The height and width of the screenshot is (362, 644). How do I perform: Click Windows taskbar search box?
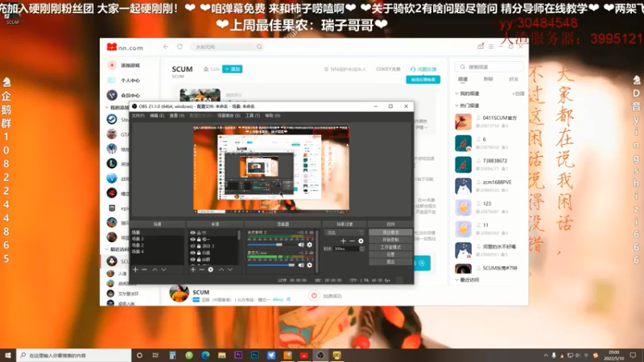pyautogui.click(x=74, y=356)
